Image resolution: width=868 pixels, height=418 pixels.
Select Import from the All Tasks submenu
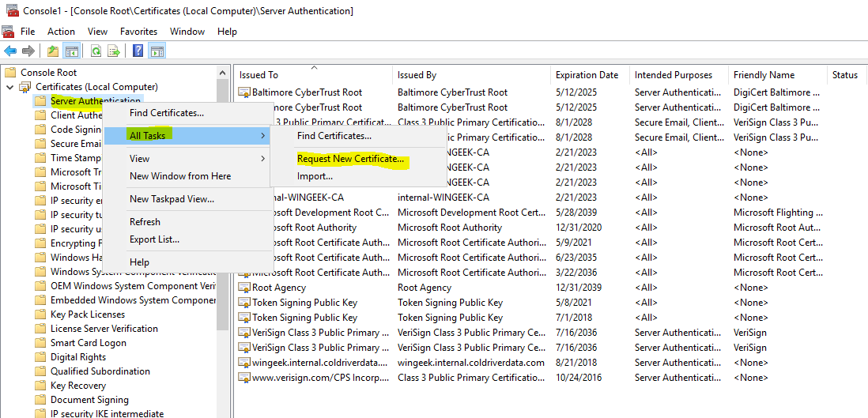tap(315, 176)
